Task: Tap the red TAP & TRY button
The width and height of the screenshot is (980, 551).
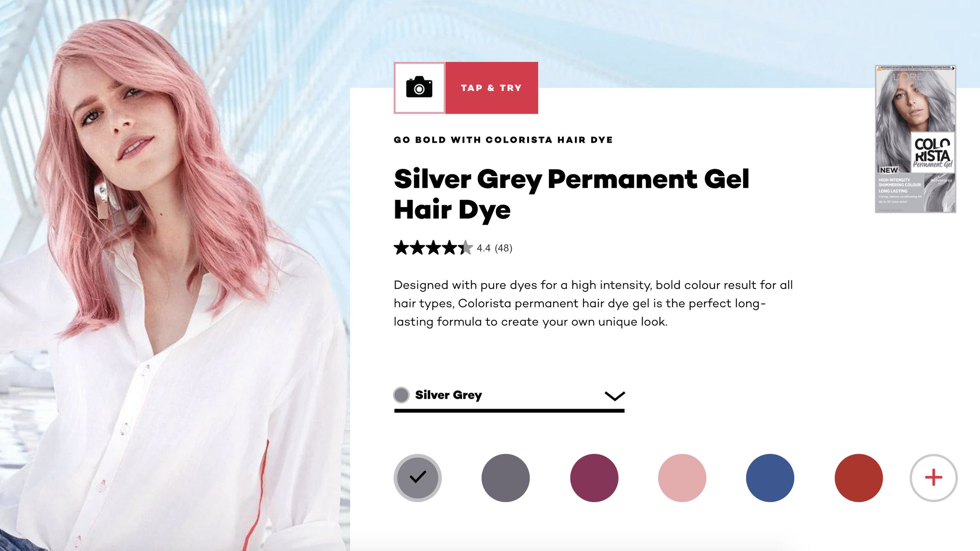Action: 492,88
